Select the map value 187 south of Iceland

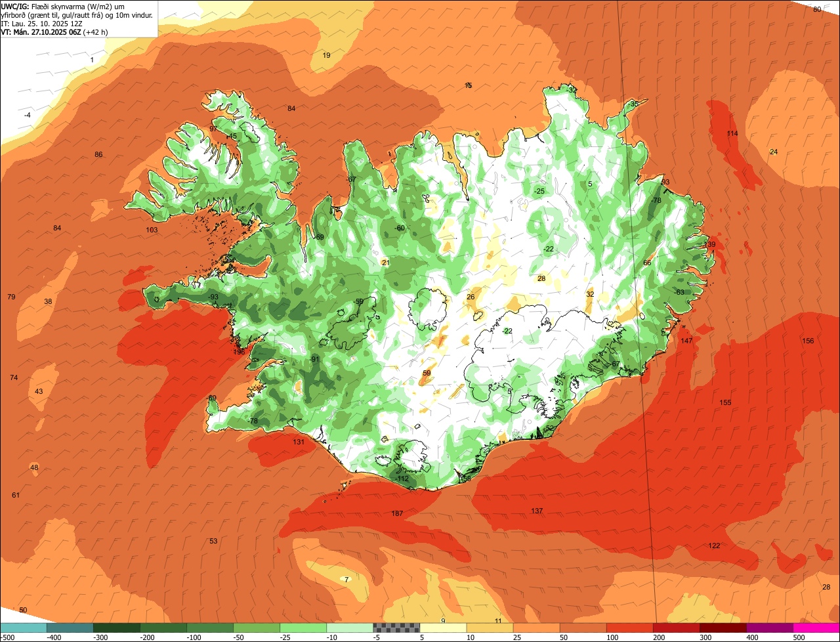(397, 513)
